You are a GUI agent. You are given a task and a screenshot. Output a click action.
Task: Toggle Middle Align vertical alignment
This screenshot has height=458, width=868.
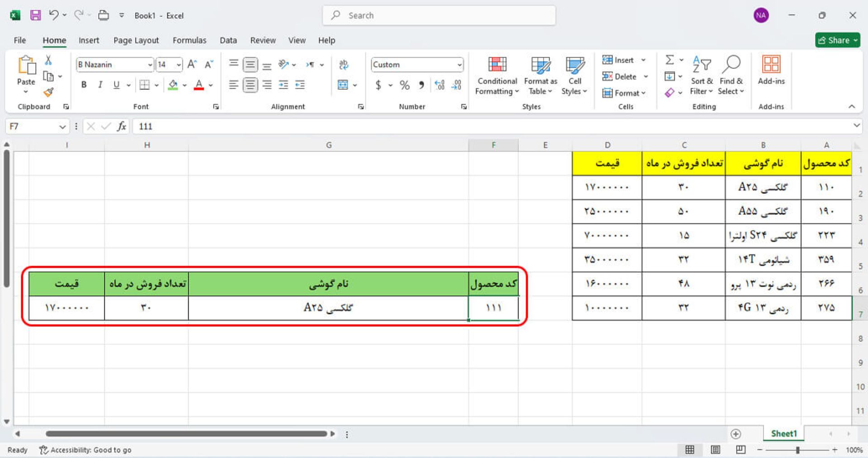pos(250,65)
